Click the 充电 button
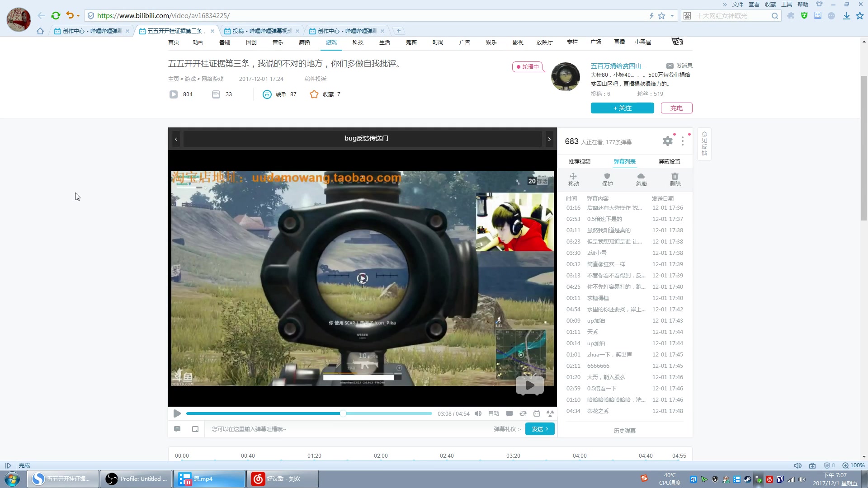The height and width of the screenshot is (488, 868). 676,108
